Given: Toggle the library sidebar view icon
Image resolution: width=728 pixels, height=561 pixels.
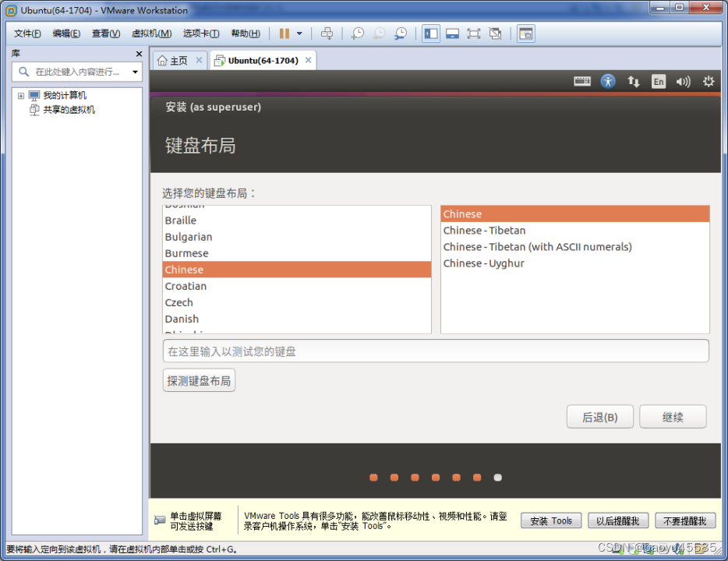Looking at the screenshot, I should [x=431, y=34].
